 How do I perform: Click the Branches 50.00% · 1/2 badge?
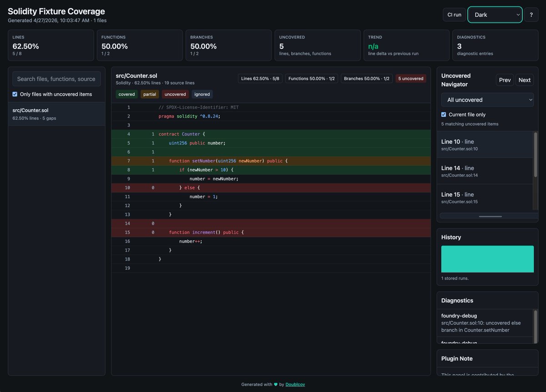click(367, 79)
